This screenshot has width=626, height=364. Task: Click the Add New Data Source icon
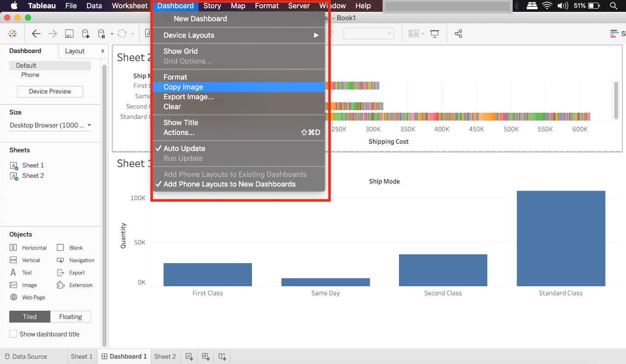pos(86,34)
